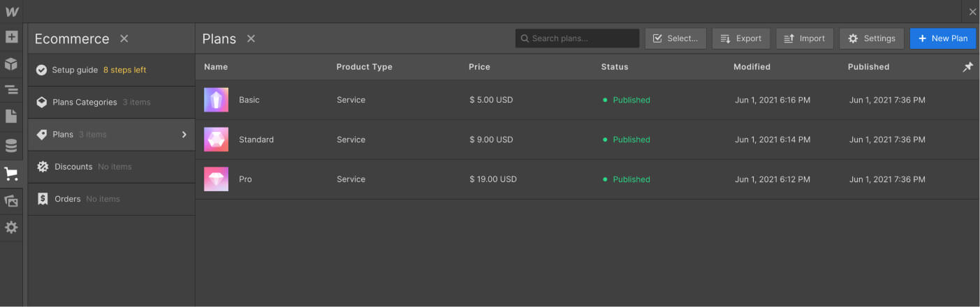The height and width of the screenshot is (307, 980).
Task: Open Plans Categories in the sidebar
Action: pos(85,103)
